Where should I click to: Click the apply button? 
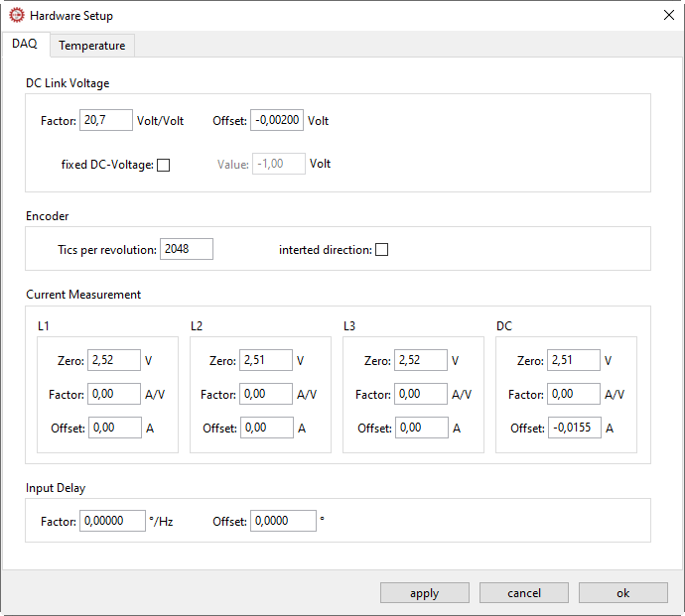(425, 593)
